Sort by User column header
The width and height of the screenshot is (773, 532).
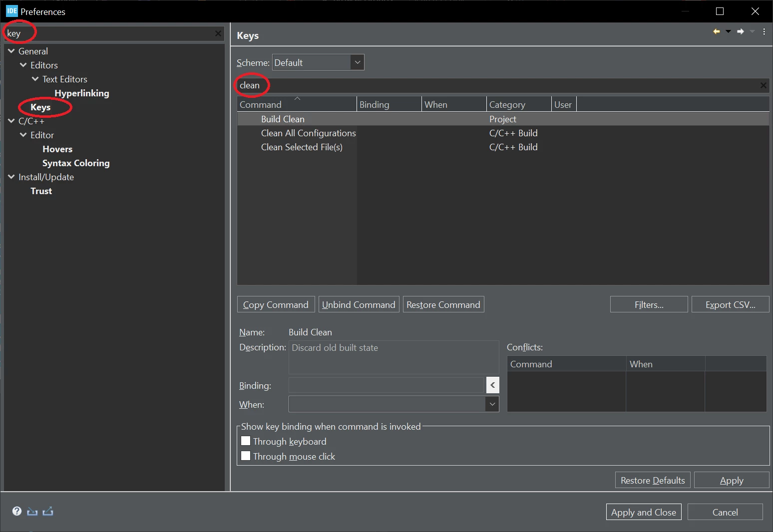pos(564,104)
